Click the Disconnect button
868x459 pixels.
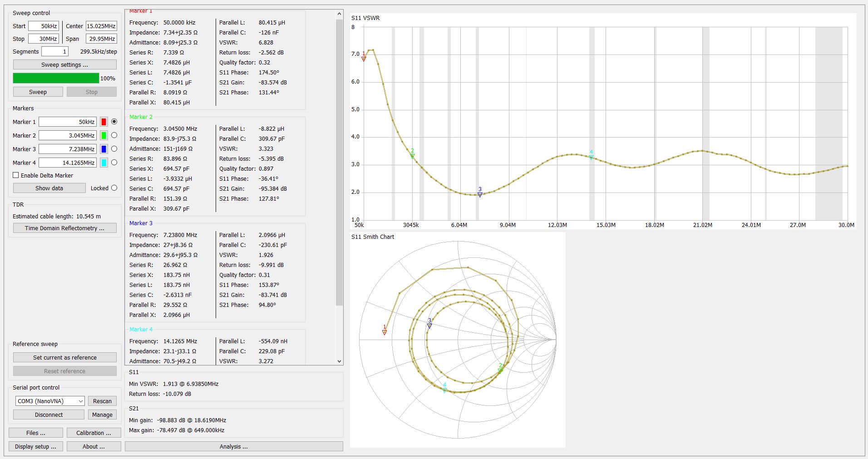click(49, 415)
